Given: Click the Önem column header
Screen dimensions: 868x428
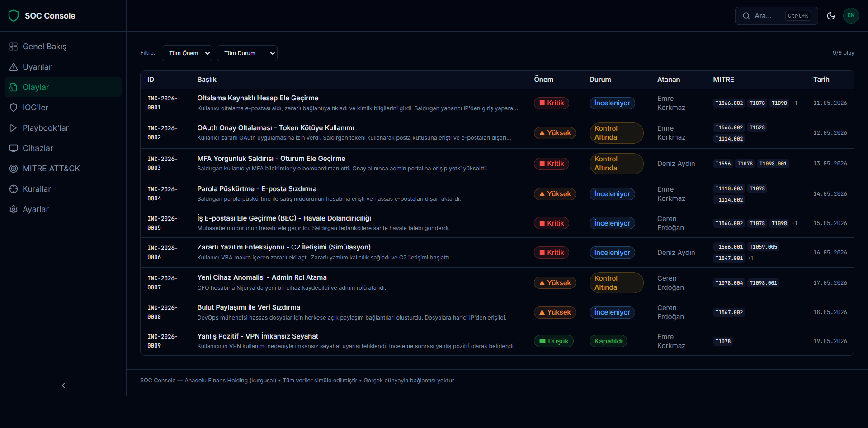Looking at the screenshot, I should pos(543,80).
